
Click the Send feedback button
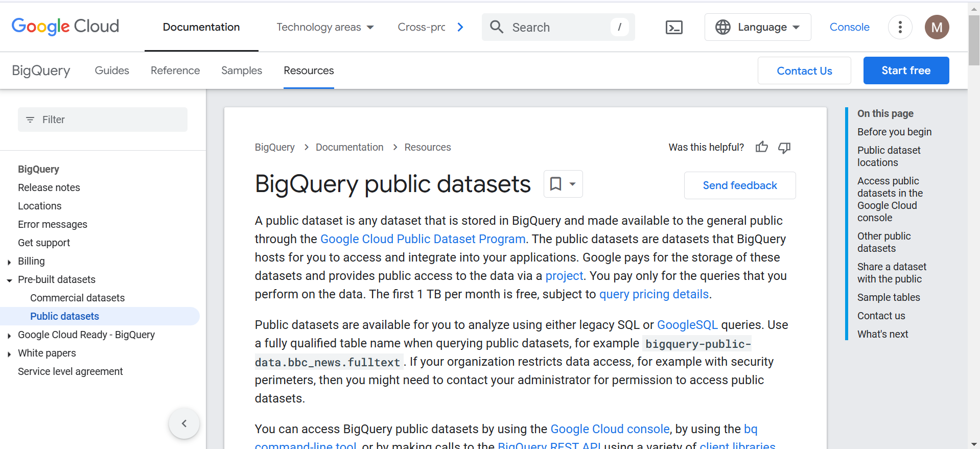740,185
